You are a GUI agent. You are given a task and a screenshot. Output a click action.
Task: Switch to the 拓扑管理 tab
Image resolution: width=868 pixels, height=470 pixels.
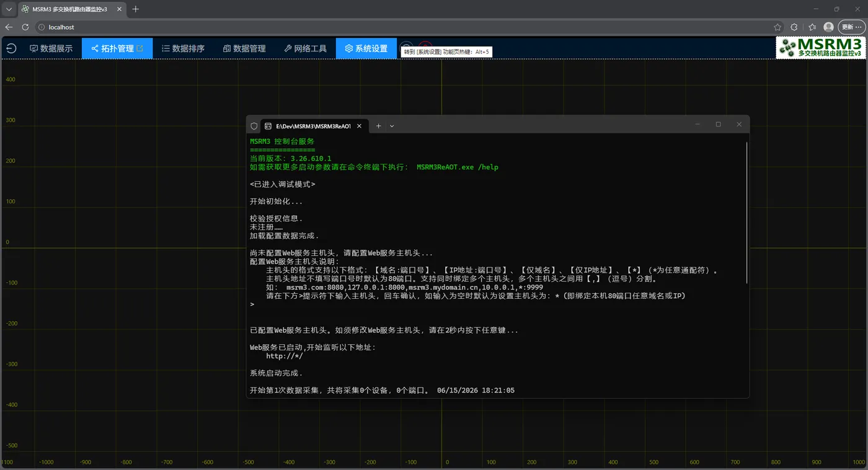(x=117, y=48)
